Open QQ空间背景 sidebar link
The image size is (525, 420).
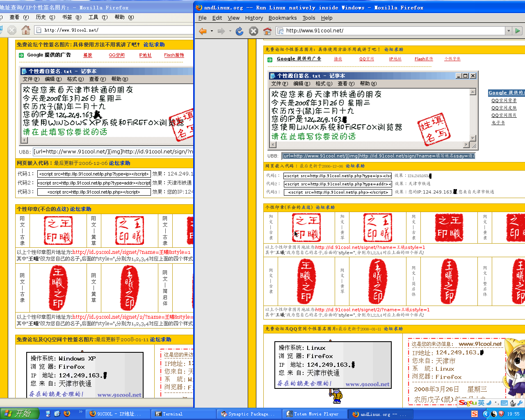coord(504,100)
